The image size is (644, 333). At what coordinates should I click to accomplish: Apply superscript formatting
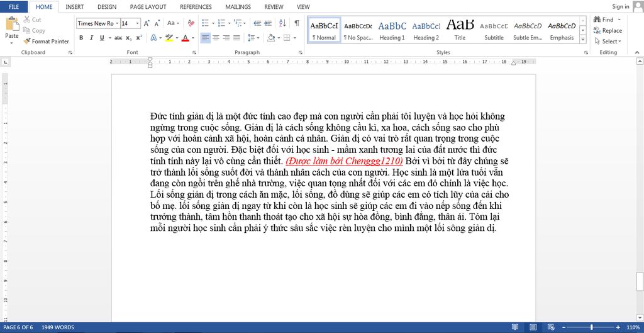139,38
